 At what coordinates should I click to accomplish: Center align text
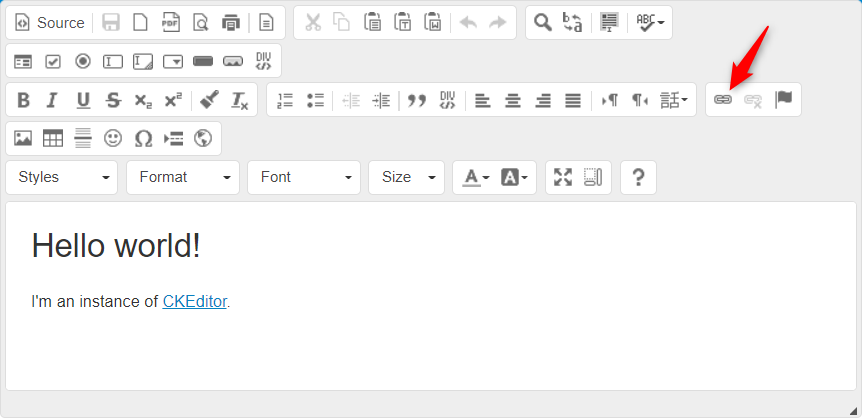[x=513, y=100]
